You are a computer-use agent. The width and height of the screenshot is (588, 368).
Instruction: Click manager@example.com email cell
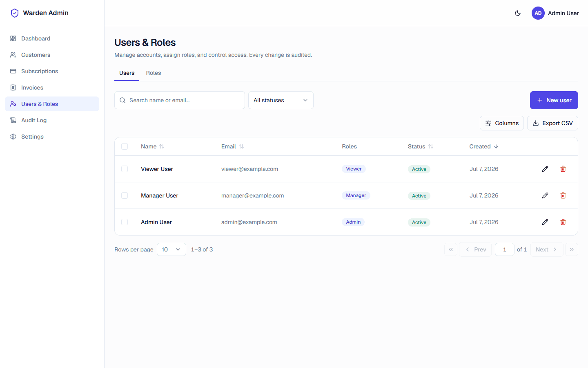pos(252,195)
